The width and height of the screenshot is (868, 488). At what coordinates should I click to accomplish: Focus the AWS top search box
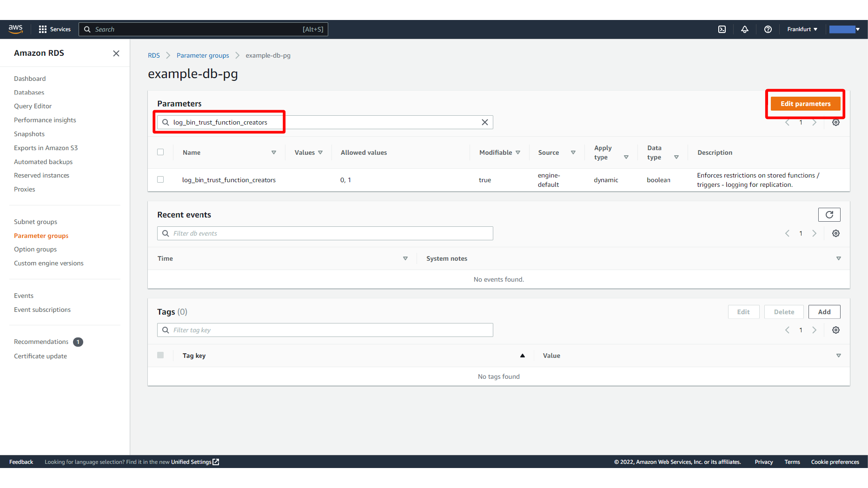(203, 29)
